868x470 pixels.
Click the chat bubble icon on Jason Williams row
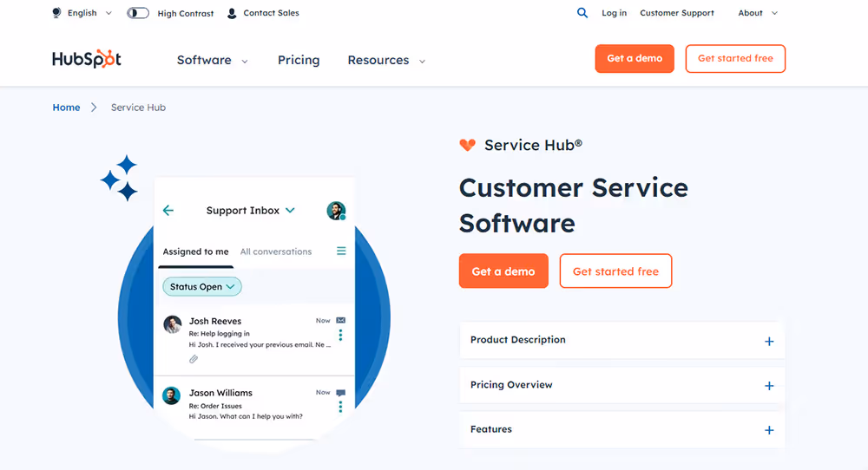click(x=341, y=393)
